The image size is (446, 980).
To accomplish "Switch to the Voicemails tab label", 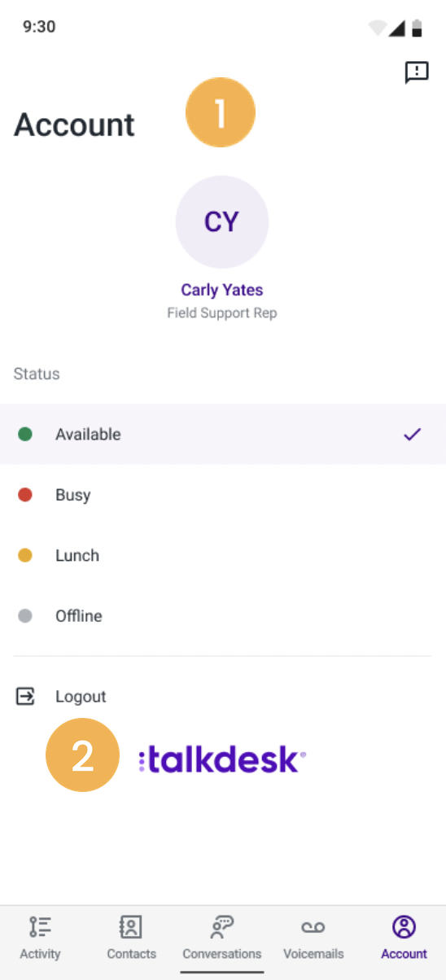I will coord(313,953).
